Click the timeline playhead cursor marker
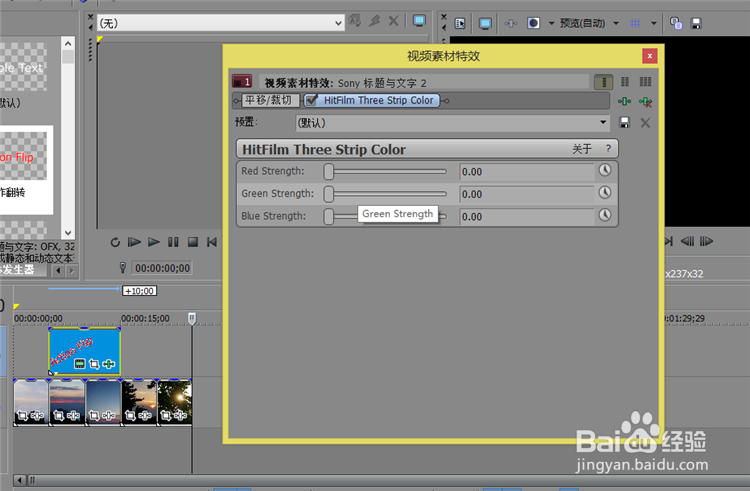 pyautogui.click(x=192, y=318)
